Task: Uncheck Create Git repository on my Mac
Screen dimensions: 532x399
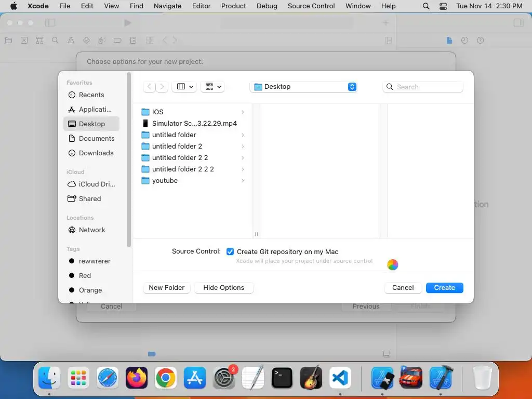Action: [230, 251]
